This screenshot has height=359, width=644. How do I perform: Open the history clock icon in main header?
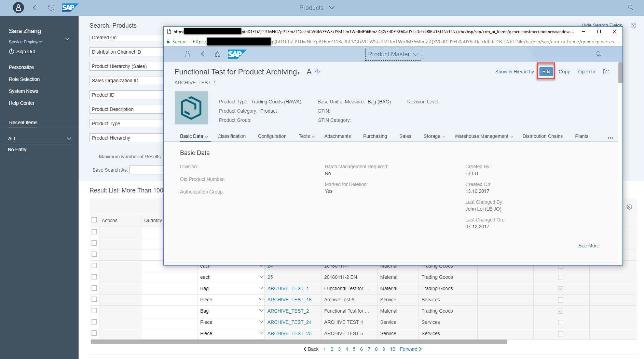51,8
